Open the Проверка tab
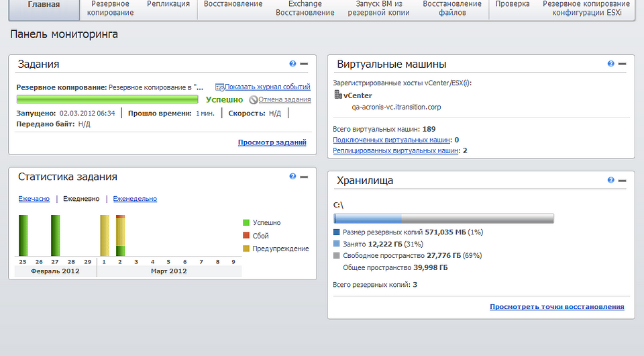This screenshot has width=644, height=356. tap(512, 4)
